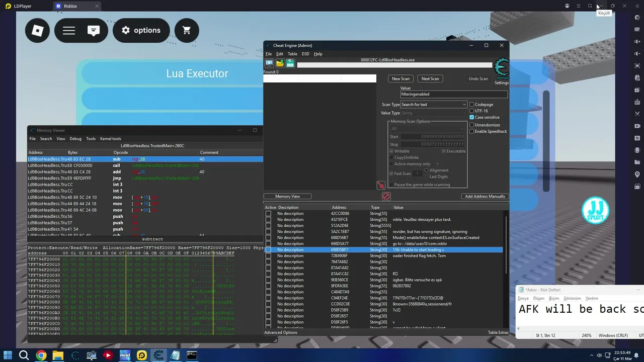Click LDPlayer account icon in title bar

coord(567,6)
